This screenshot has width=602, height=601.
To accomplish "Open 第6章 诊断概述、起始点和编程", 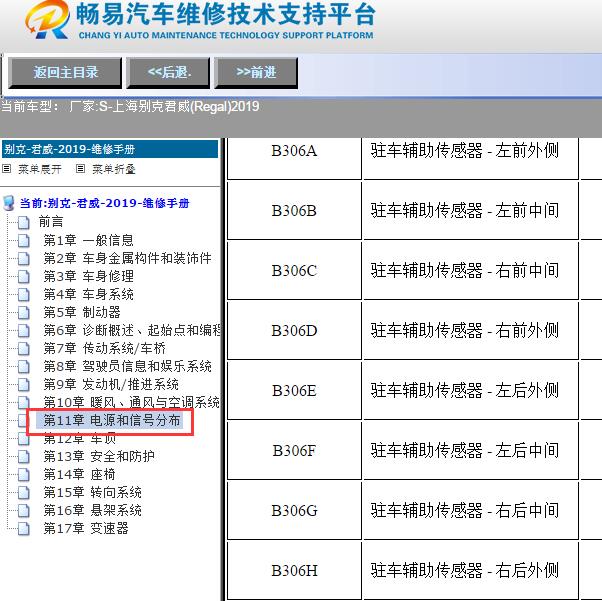I will (x=132, y=330).
